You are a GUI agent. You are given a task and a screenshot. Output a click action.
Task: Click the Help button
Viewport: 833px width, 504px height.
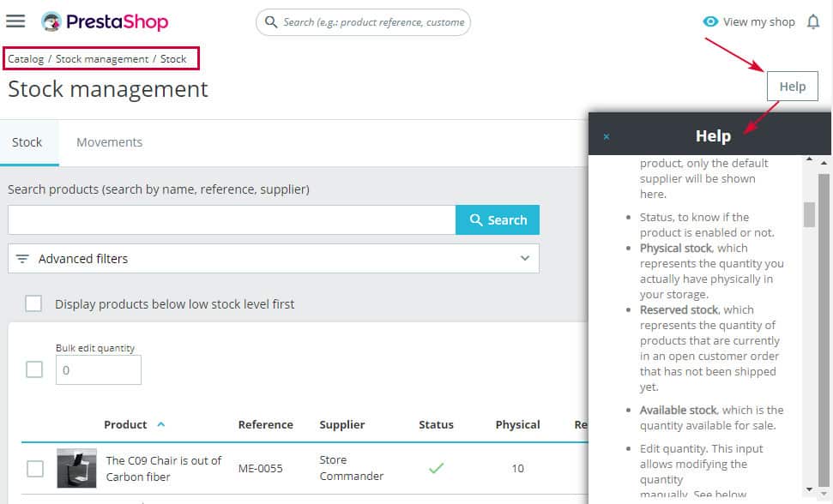(792, 87)
